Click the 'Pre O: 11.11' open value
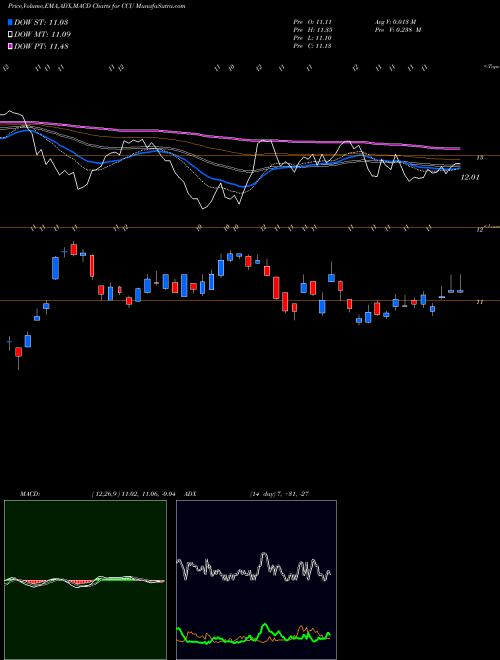Screen dimensions: 500x660 [312, 22]
